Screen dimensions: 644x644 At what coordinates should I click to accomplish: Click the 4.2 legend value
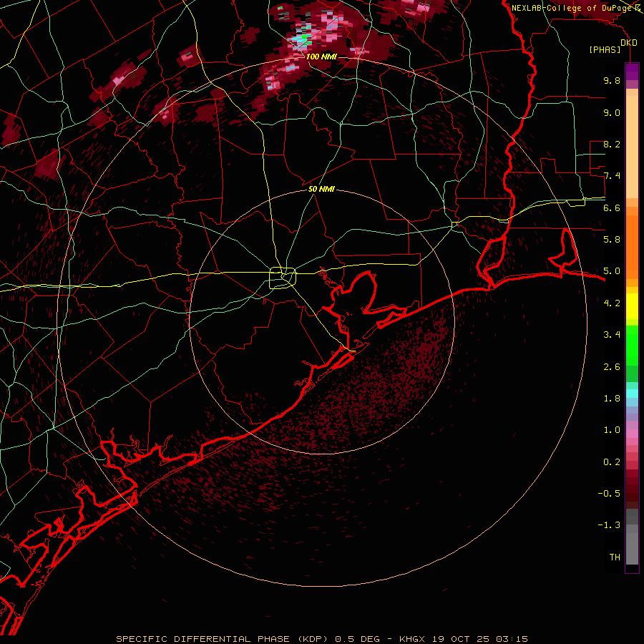pos(612,303)
